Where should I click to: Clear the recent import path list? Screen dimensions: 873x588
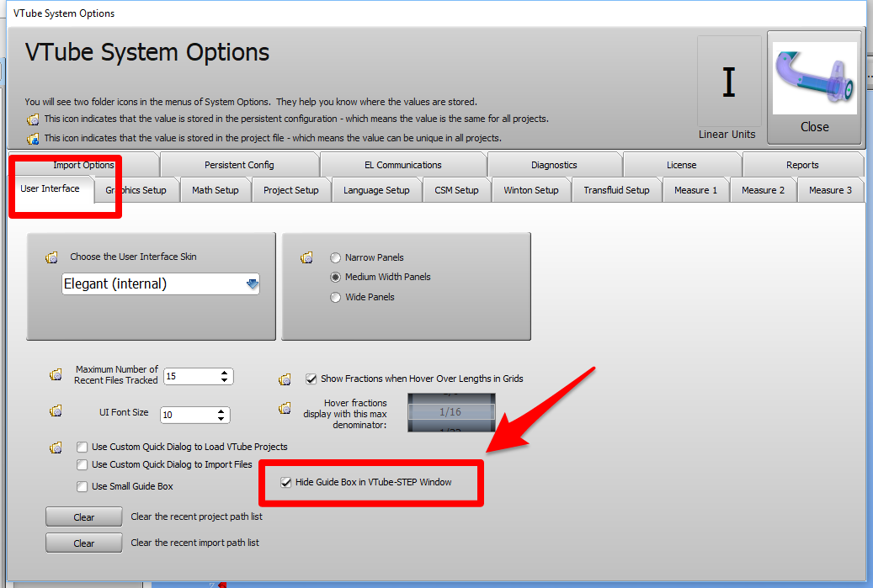click(83, 543)
